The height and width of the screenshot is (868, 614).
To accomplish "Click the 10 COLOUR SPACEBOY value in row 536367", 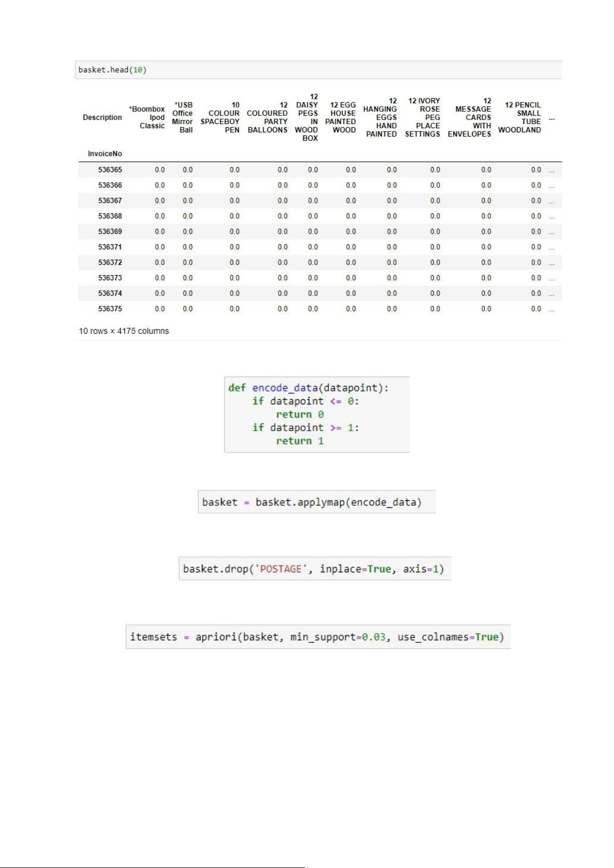I will coord(235,200).
